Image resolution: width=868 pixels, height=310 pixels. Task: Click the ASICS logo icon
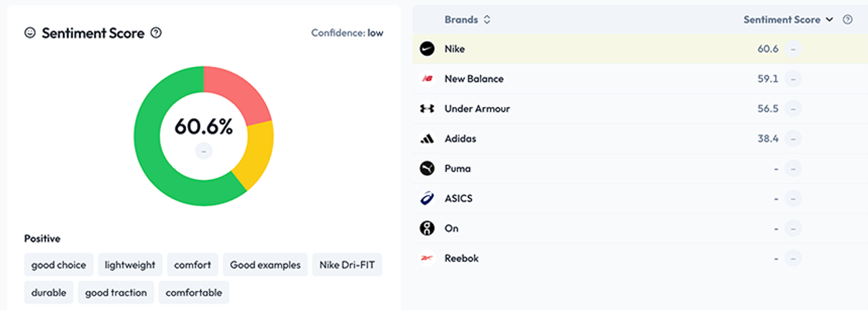pyautogui.click(x=427, y=198)
